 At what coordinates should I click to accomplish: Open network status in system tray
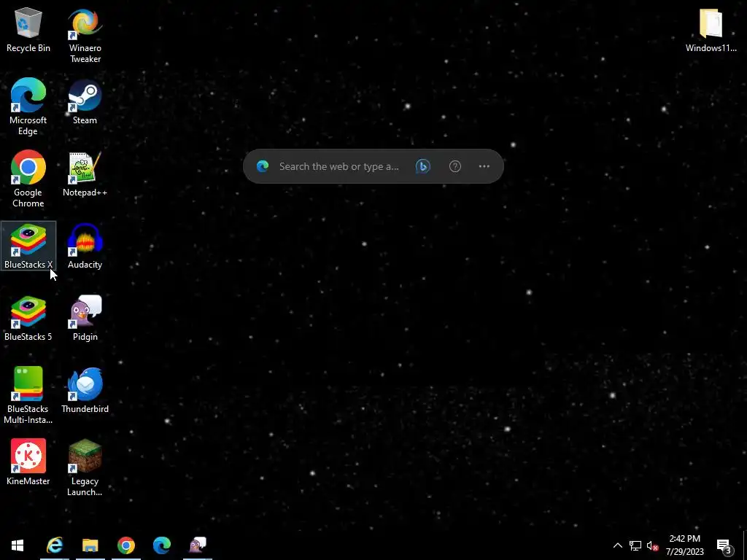(635, 545)
